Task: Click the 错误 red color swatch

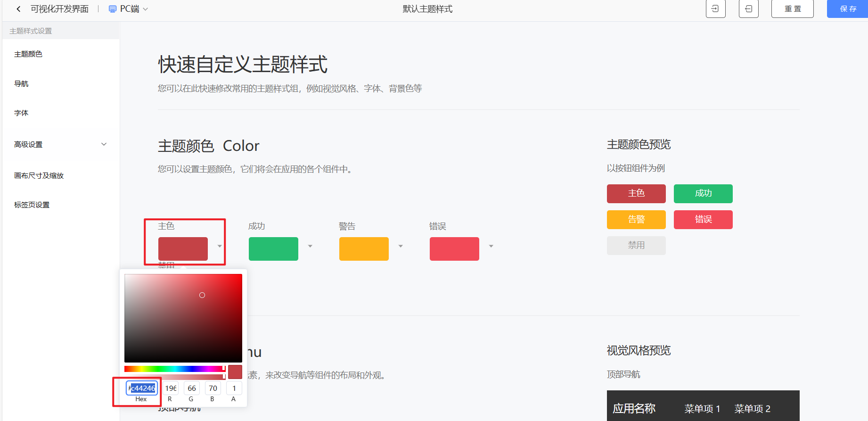Action: 454,249
